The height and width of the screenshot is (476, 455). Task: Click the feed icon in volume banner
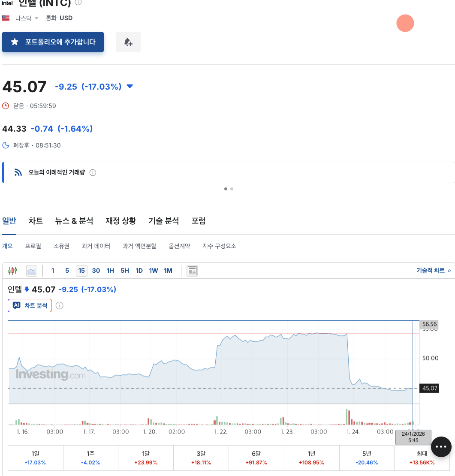point(18,172)
